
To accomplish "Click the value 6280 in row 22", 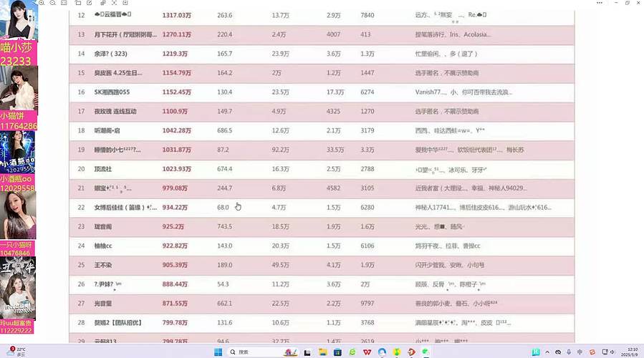I will (x=367, y=208).
